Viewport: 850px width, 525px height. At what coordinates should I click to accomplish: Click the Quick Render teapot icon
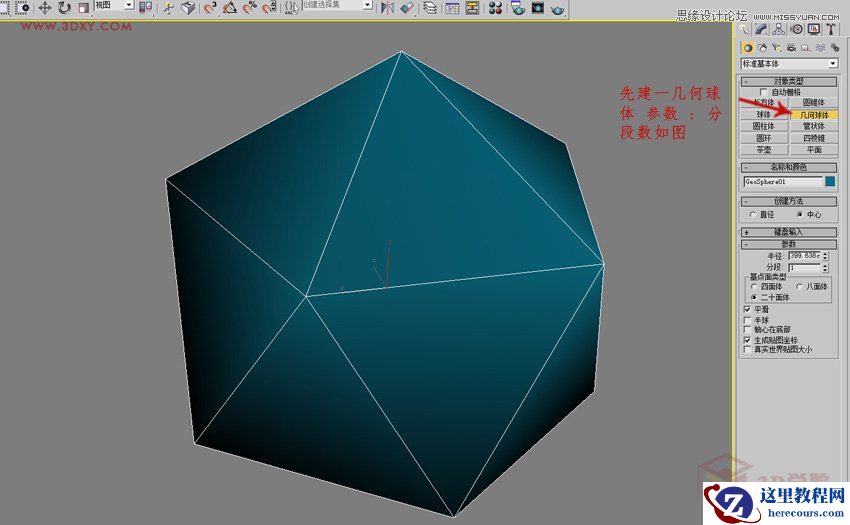pos(556,9)
